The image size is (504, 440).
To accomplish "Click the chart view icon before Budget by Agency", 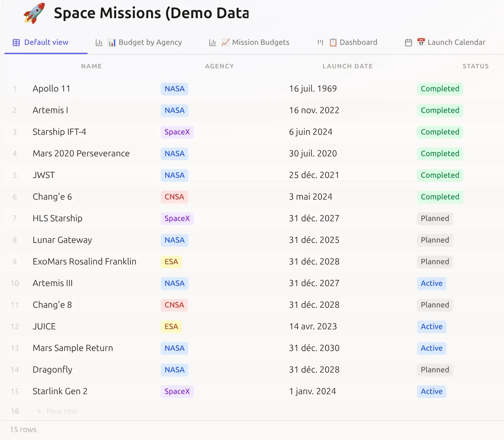I will [99, 43].
